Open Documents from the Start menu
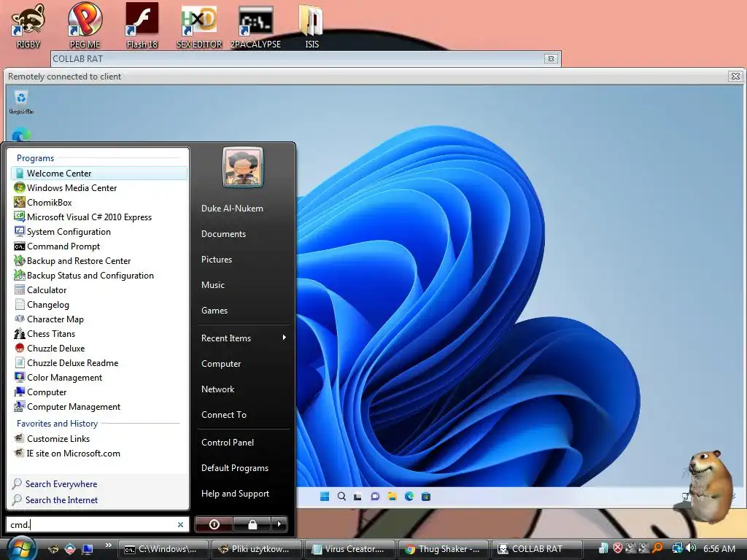 point(223,234)
